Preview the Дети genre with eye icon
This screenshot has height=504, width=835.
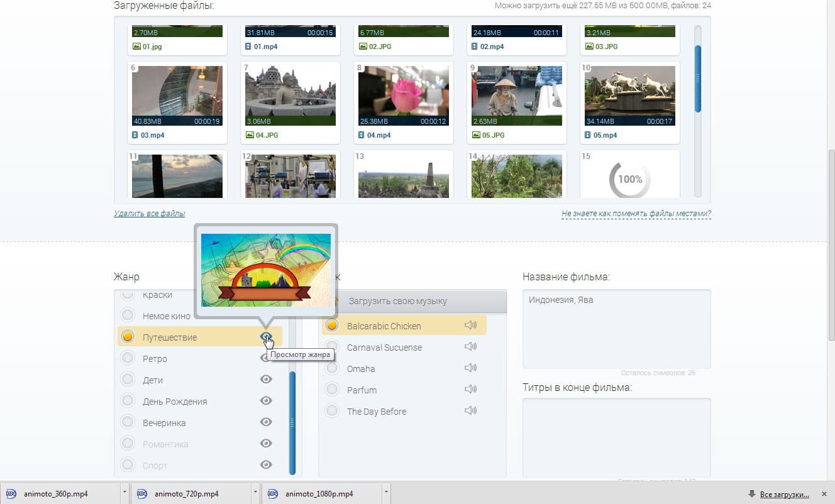pos(266,380)
